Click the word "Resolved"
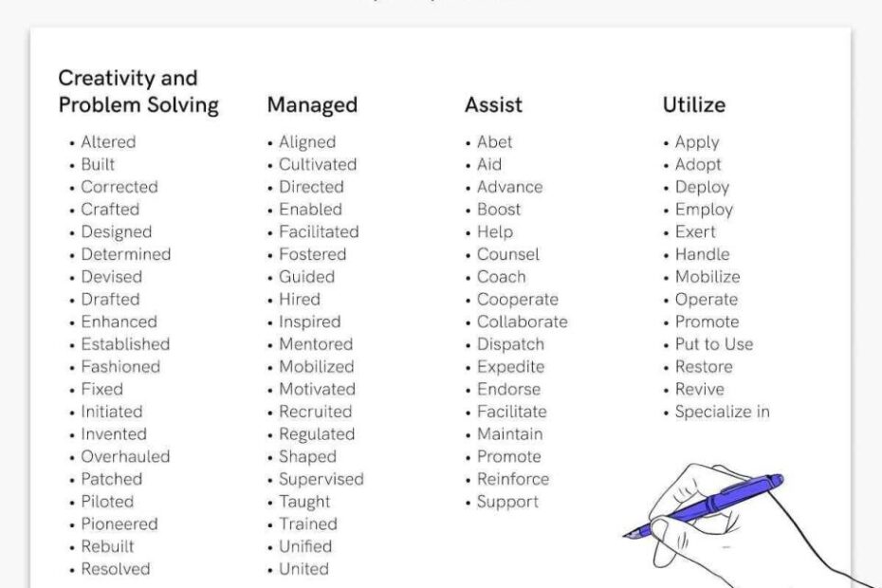Screen dimensions: 882x588 tap(116, 569)
